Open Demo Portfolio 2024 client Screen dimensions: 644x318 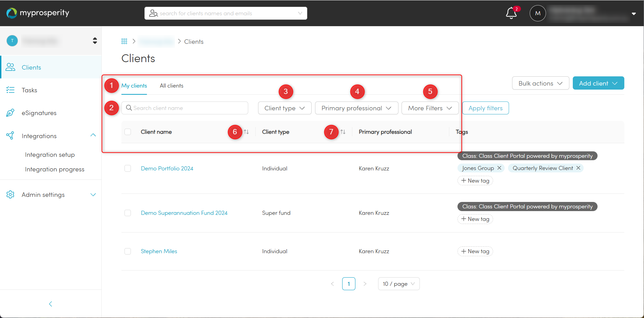point(167,168)
